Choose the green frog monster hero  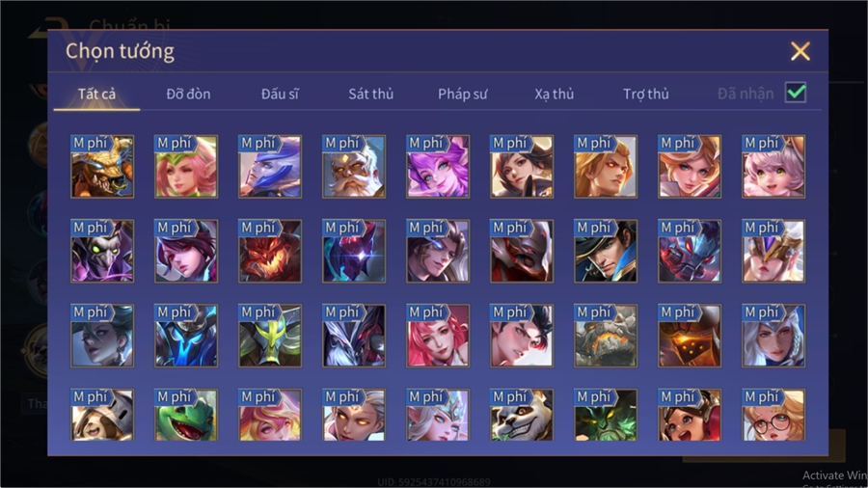point(186,415)
